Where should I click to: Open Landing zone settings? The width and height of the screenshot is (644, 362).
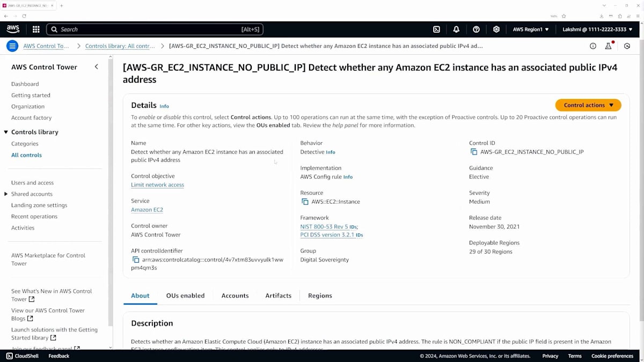[39, 205]
